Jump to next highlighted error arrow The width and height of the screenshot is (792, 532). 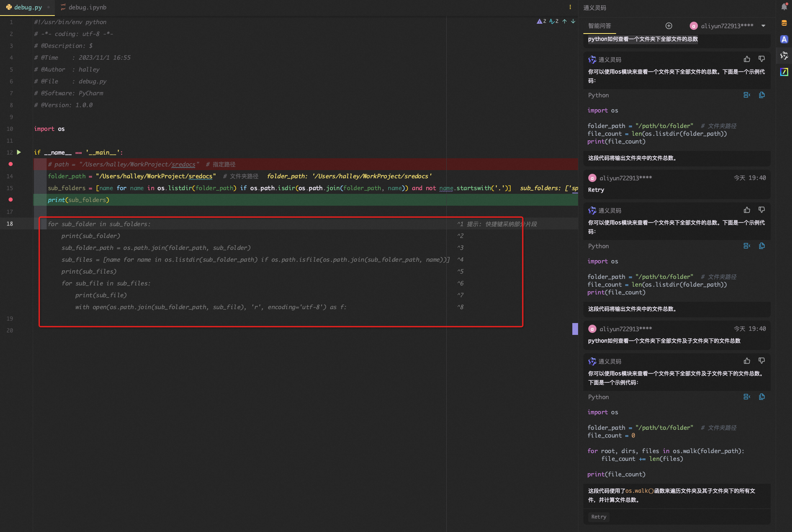tap(573, 21)
